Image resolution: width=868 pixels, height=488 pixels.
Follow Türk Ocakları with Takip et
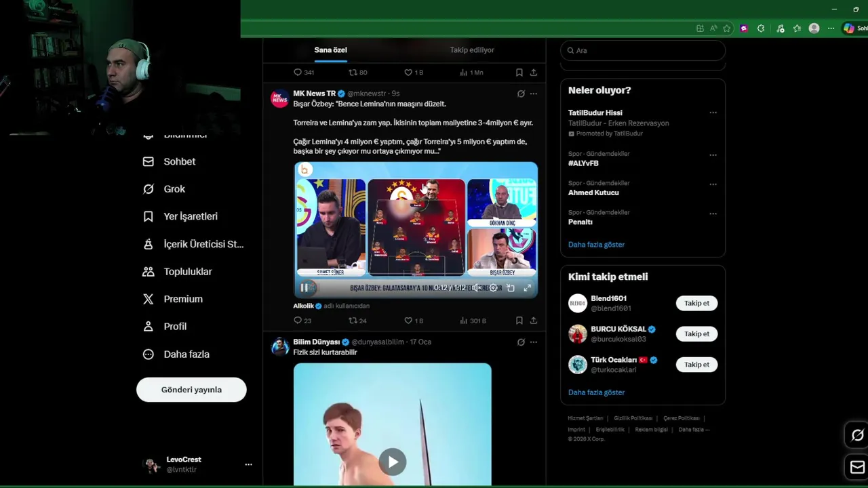pyautogui.click(x=696, y=365)
